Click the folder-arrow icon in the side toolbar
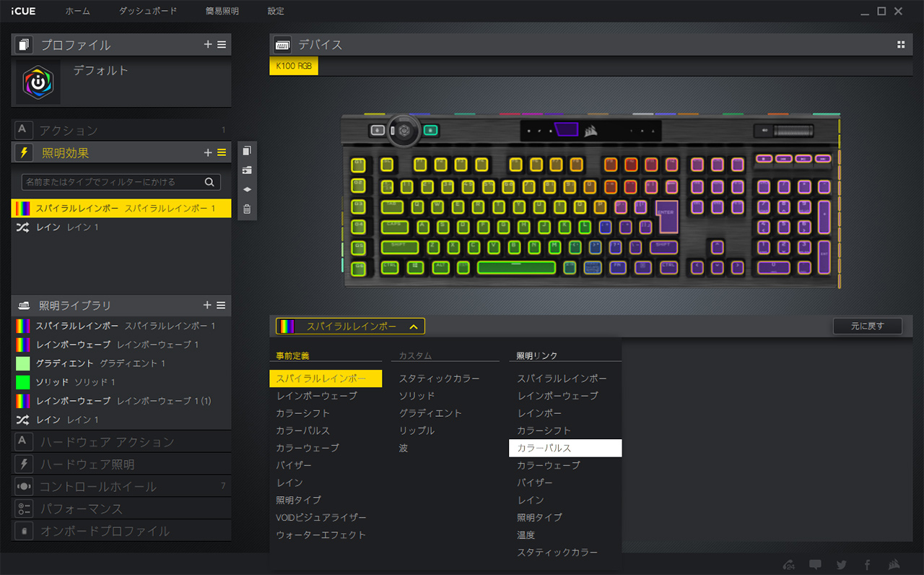924x575 pixels. point(247,170)
